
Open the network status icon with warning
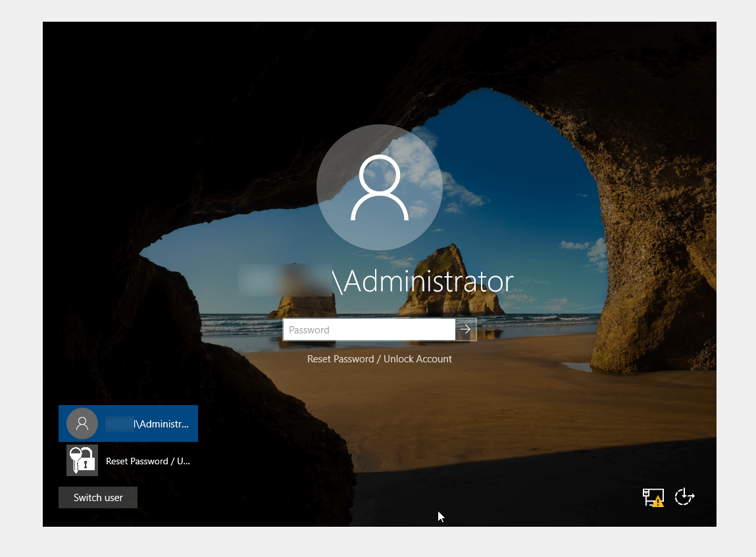[653, 497]
